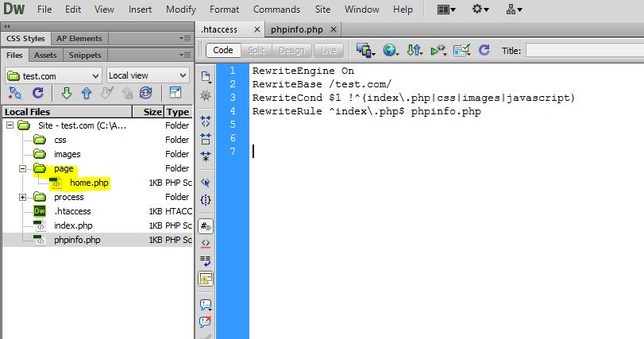Switch to Split view button
Image resolution: width=644 pixels, height=339 pixels.
(x=256, y=50)
